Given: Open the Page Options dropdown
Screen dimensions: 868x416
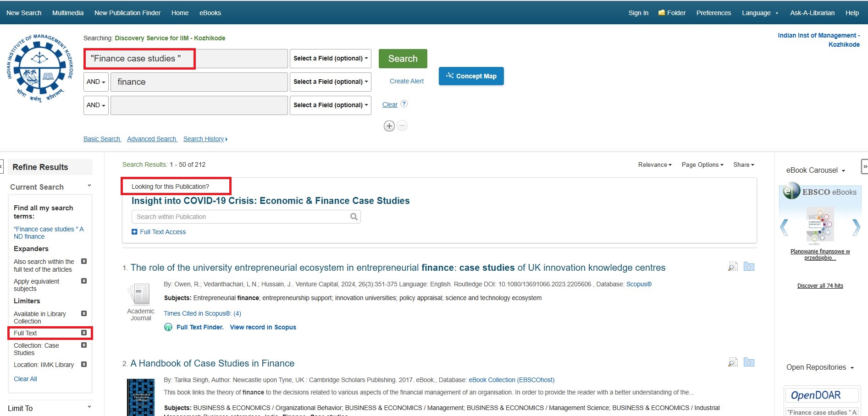Looking at the screenshot, I should [x=702, y=165].
